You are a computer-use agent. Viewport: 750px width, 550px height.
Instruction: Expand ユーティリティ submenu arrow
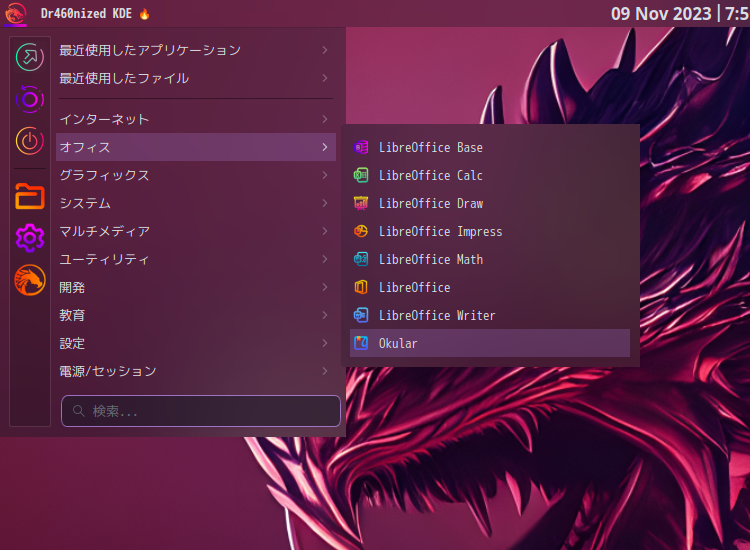tap(325, 259)
